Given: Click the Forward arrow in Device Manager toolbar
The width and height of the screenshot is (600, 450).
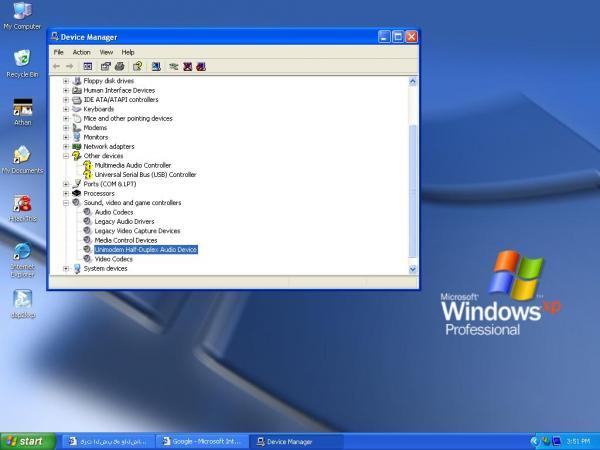Looking at the screenshot, I should click(69, 67).
